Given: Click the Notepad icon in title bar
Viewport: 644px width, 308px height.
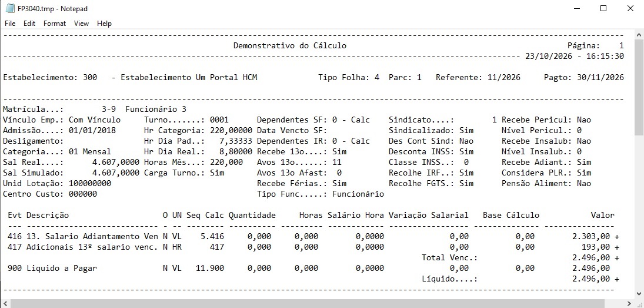Looking at the screenshot, I should click(x=10, y=8).
